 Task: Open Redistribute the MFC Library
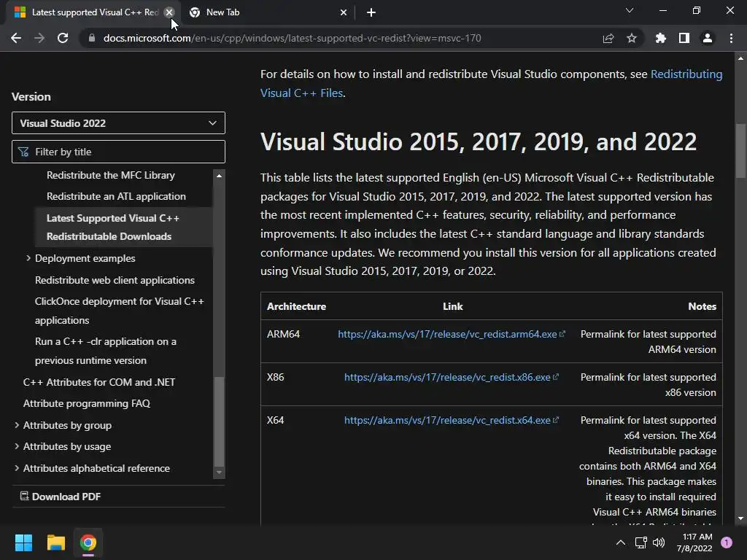[x=111, y=175]
